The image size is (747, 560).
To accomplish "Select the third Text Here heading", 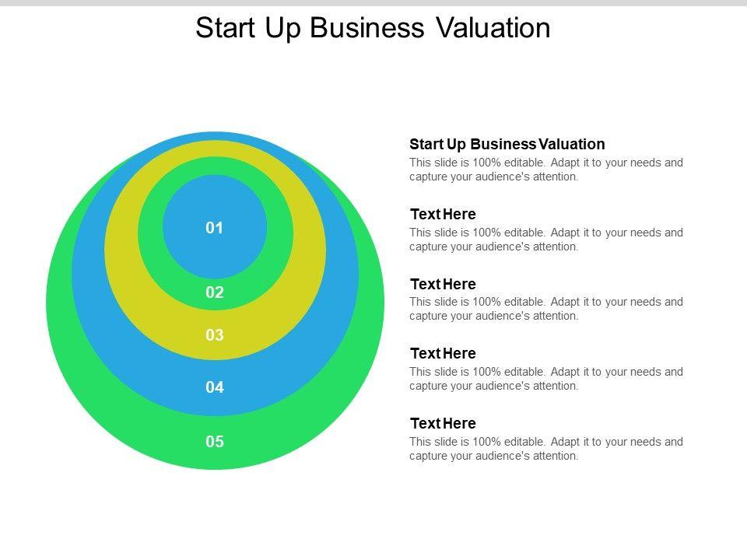I will pos(443,353).
